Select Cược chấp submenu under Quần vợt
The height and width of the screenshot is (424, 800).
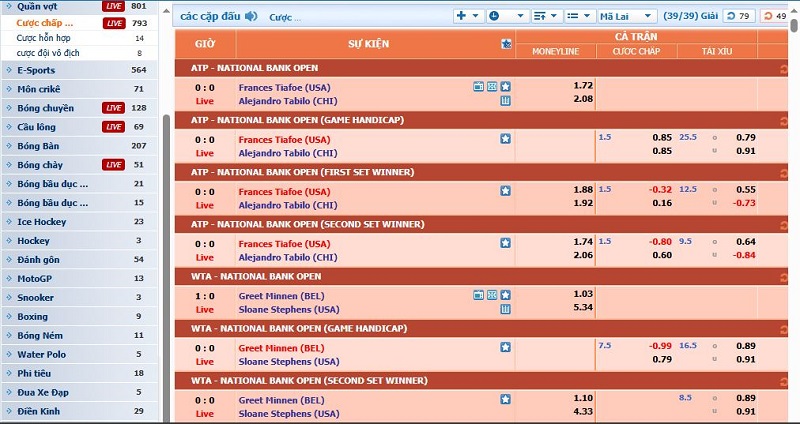[44, 23]
